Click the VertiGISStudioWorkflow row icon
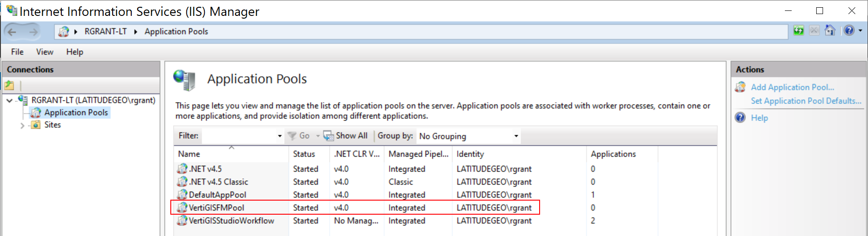 pyautogui.click(x=182, y=221)
